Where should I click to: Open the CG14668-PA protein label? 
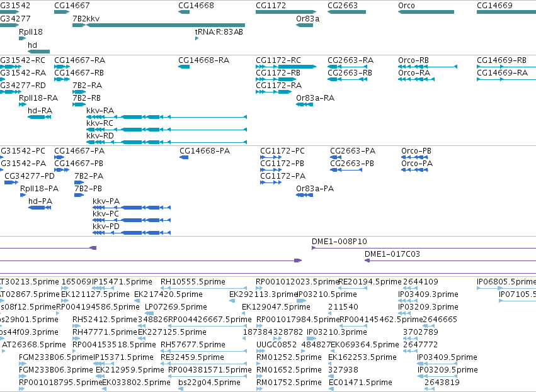coord(205,151)
